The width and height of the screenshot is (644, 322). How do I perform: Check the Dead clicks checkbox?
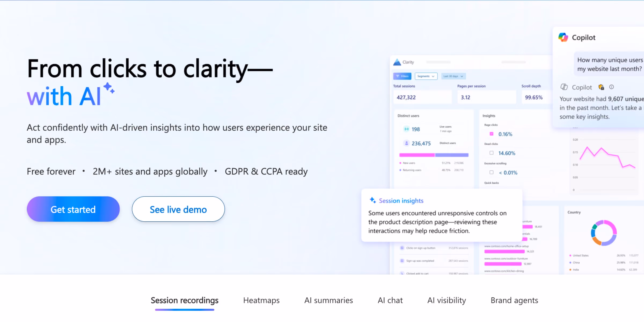(492, 153)
